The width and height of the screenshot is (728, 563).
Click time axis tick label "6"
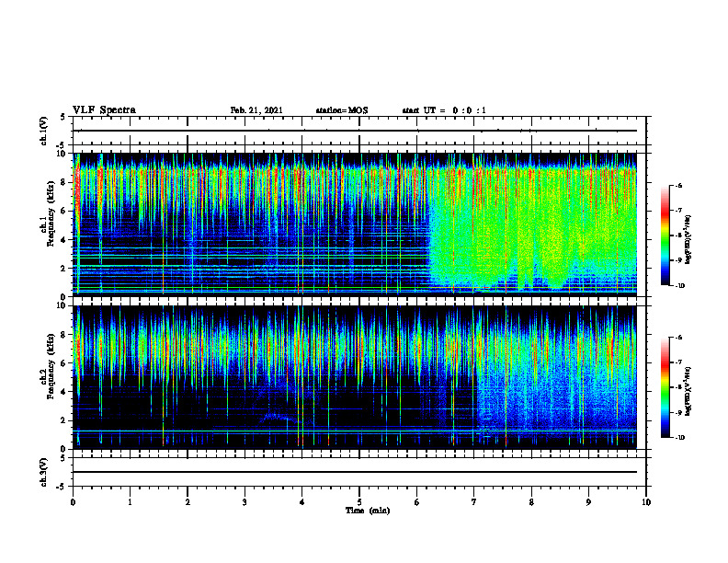pos(416,502)
